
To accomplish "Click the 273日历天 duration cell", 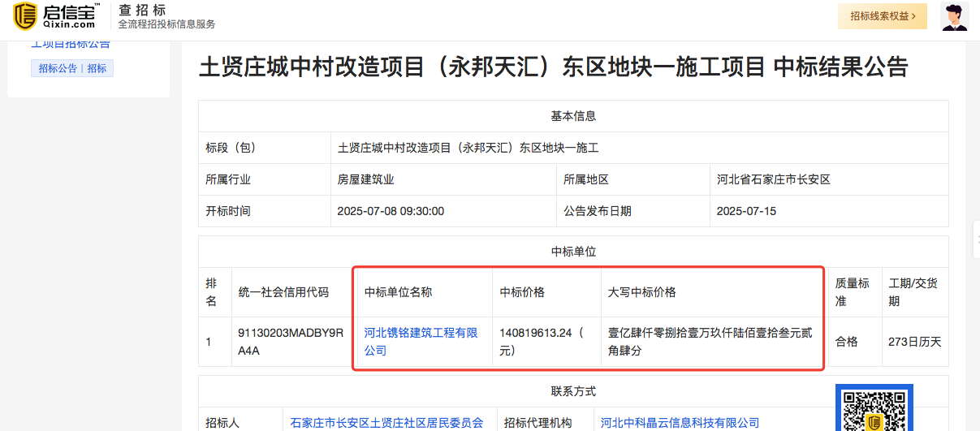I will tap(914, 342).
